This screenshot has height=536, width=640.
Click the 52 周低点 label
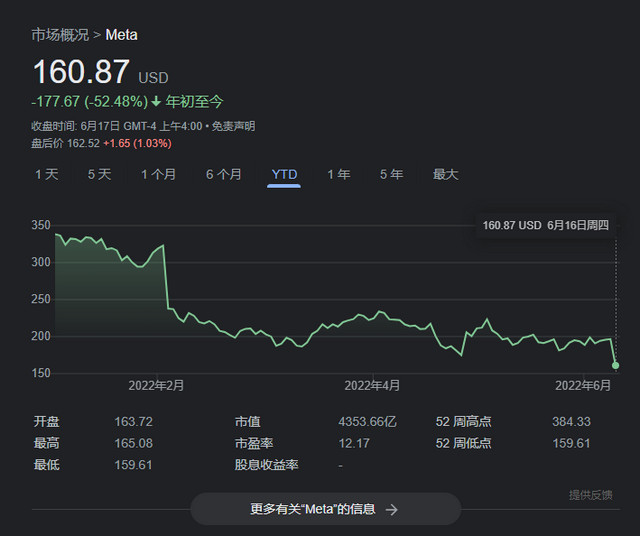click(463, 443)
